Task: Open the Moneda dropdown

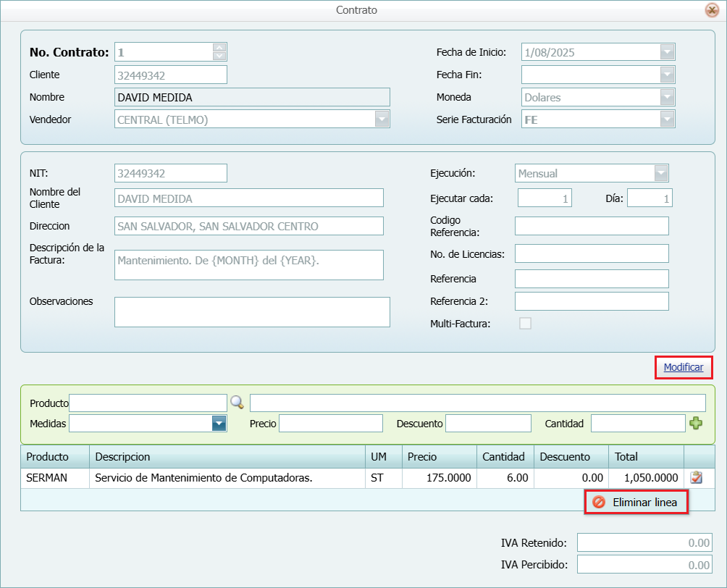Action: point(667,97)
